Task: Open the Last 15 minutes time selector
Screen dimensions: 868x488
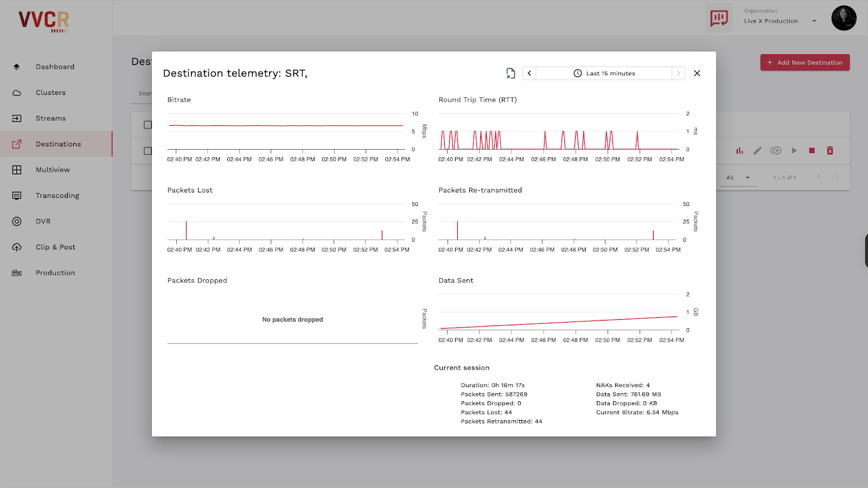Action: click(604, 73)
